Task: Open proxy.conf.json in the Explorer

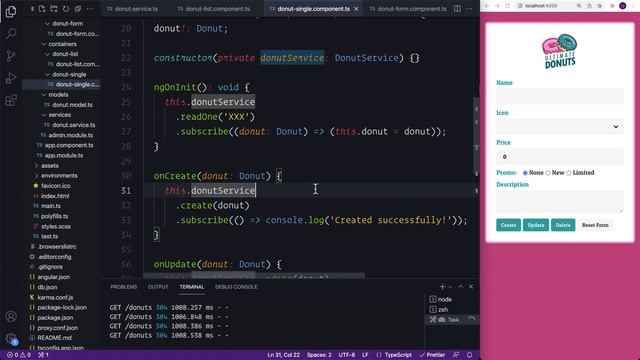Action: point(57,328)
